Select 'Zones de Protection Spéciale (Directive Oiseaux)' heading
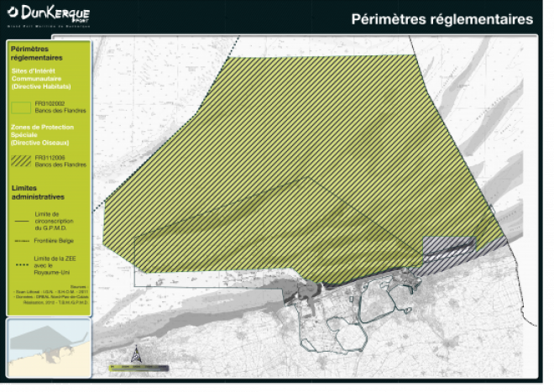The width and height of the screenshot is (554, 392). pyautogui.click(x=42, y=135)
